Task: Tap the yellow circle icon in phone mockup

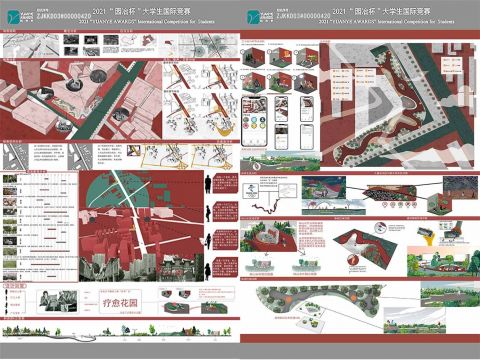Action: pos(254,126)
